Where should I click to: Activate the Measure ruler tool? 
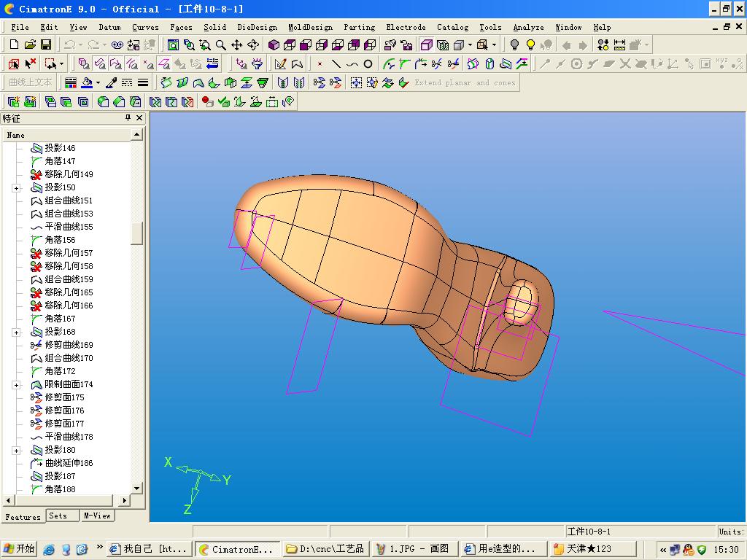[x=619, y=45]
